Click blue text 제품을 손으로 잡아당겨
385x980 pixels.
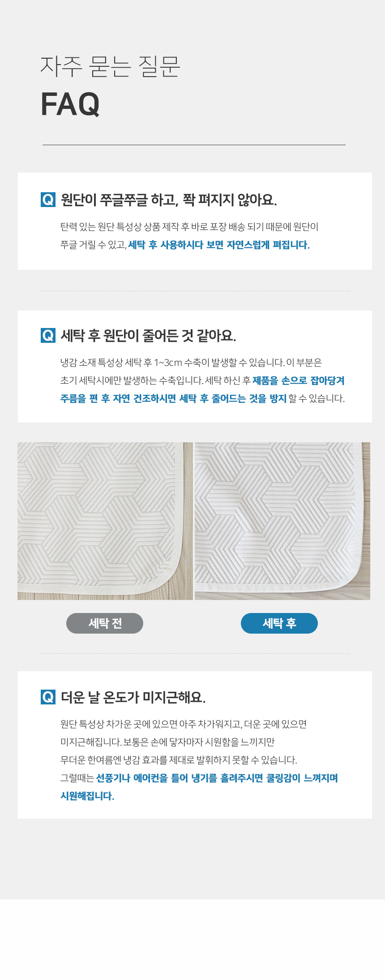[299, 380]
